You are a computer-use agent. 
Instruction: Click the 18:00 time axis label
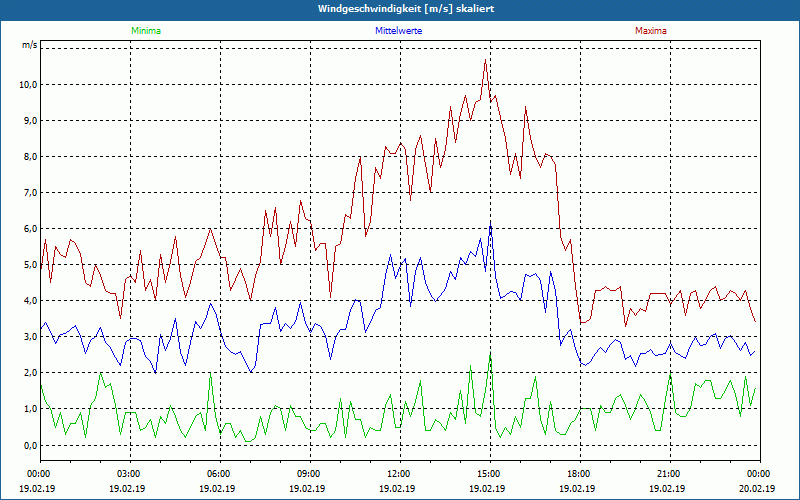(x=580, y=474)
